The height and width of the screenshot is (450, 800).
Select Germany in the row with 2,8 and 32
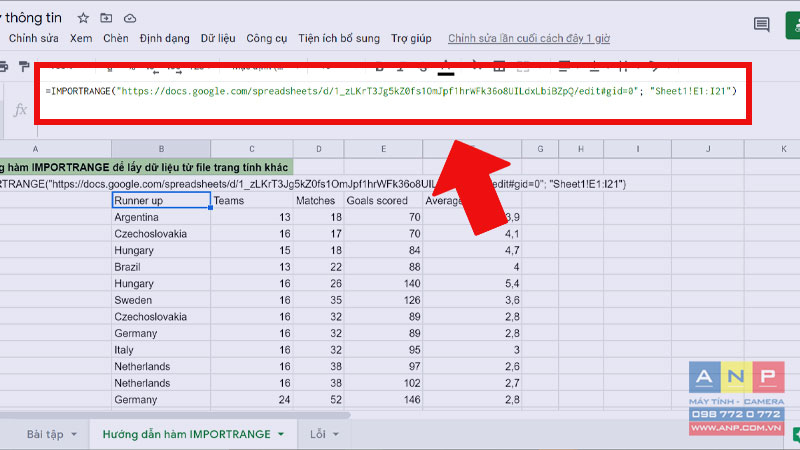pyautogui.click(x=161, y=333)
